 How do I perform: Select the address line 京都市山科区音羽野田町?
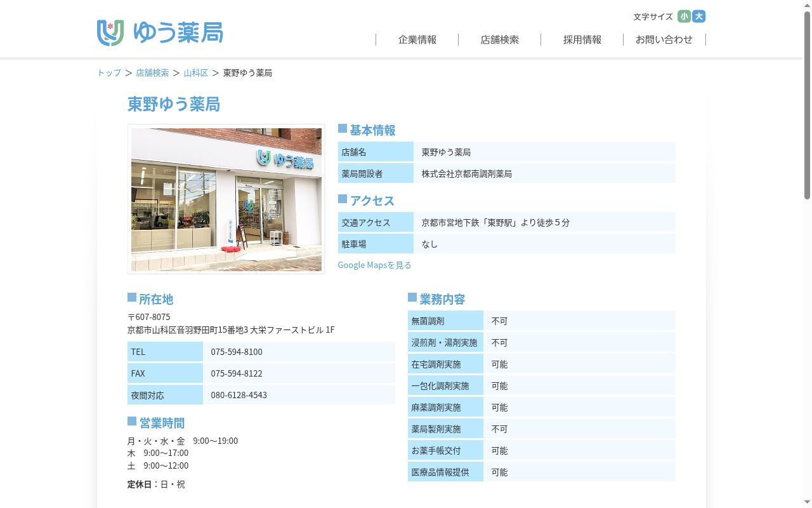pos(231,330)
